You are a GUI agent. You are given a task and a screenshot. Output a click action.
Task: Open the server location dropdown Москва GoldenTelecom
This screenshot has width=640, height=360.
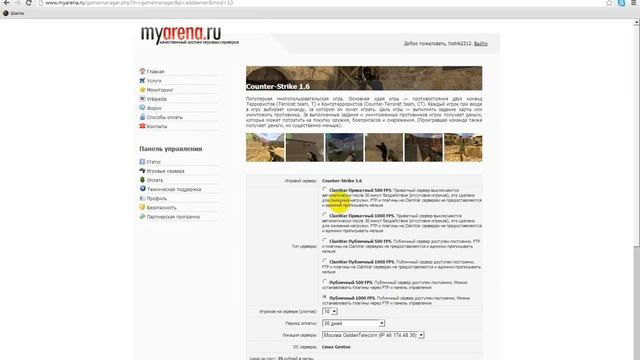pos(373,335)
